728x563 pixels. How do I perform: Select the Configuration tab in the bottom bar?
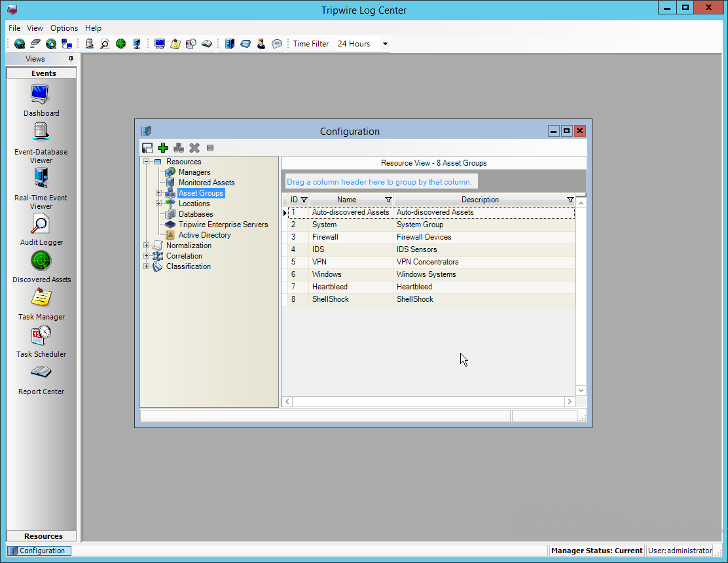(39, 551)
